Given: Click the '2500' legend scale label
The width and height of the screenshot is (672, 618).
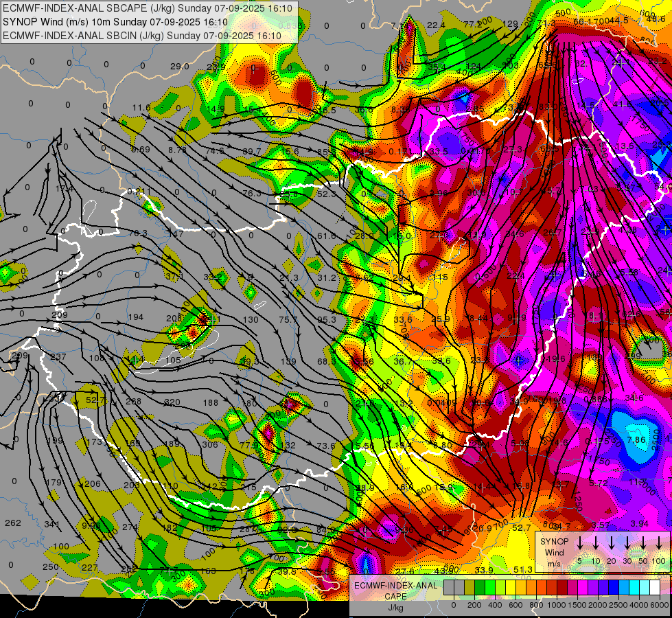Looking at the screenshot, I should click(619, 605).
